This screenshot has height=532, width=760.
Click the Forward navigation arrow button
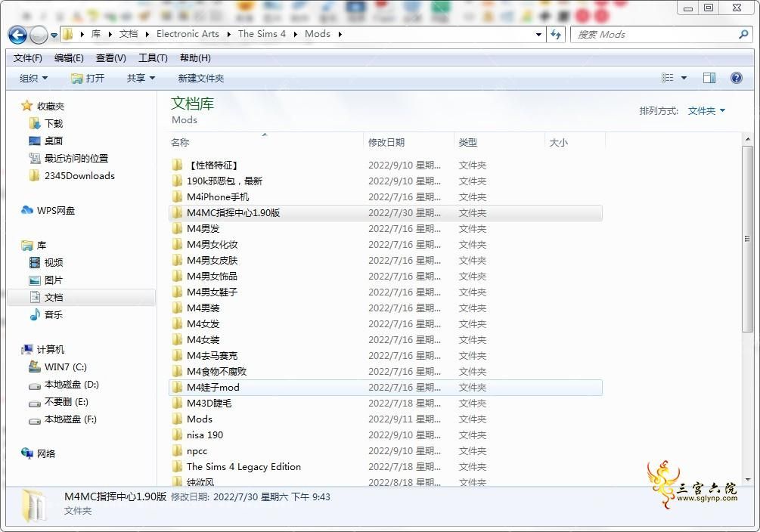pyautogui.click(x=39, y=35)
